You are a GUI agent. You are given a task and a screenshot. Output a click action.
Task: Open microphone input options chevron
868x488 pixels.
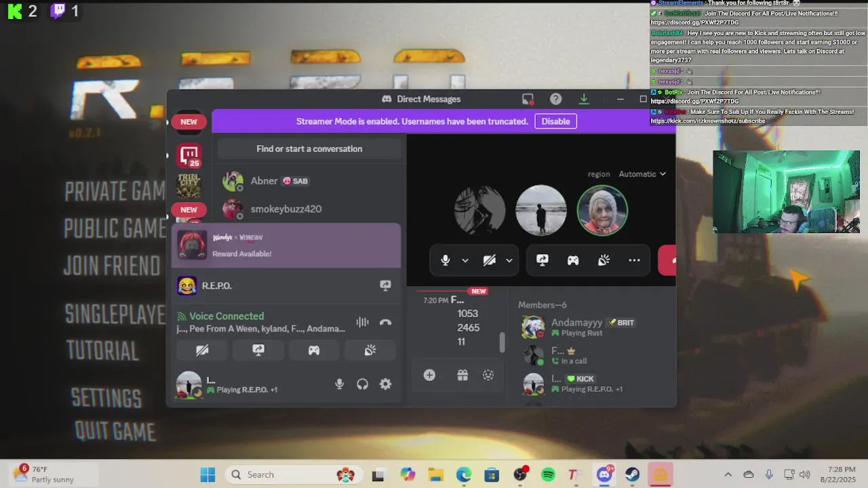tap(465, 260)
